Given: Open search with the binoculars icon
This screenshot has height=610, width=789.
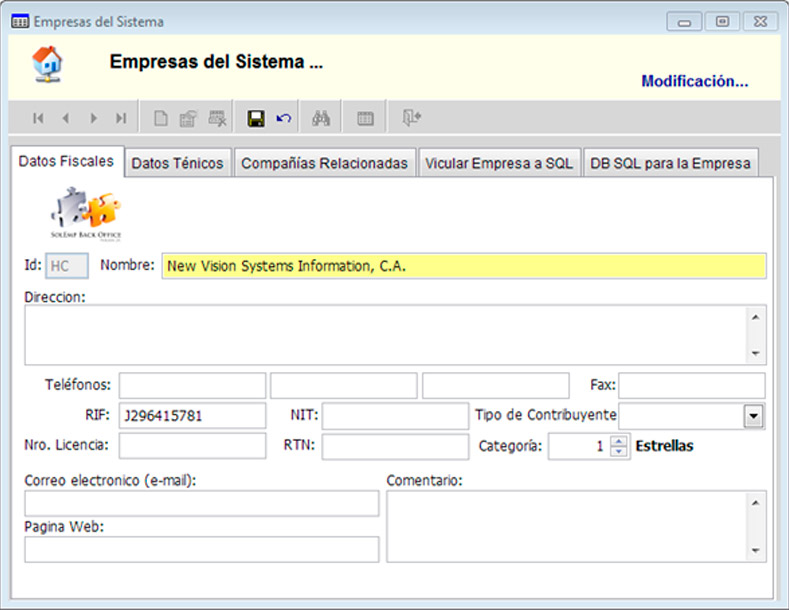Looking at the screenshot, I should pos(321,118).
